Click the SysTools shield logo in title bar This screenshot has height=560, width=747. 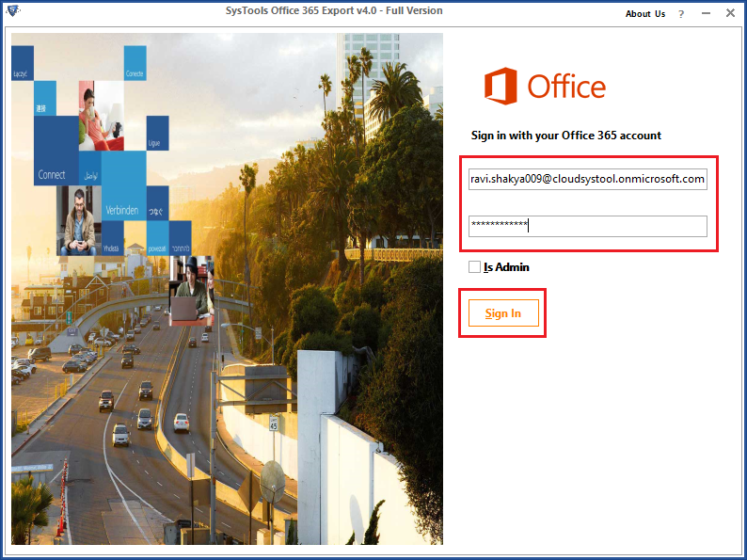coord(12,10)
